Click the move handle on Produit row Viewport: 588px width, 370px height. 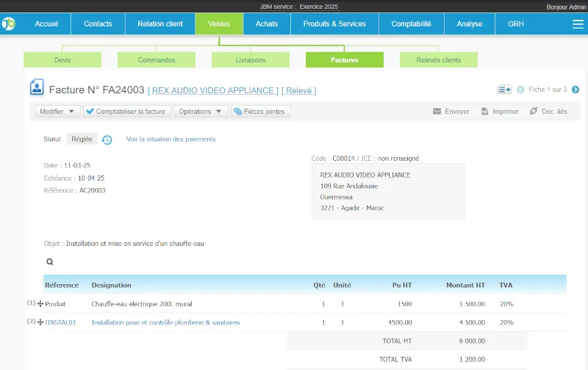click(40, 303)
